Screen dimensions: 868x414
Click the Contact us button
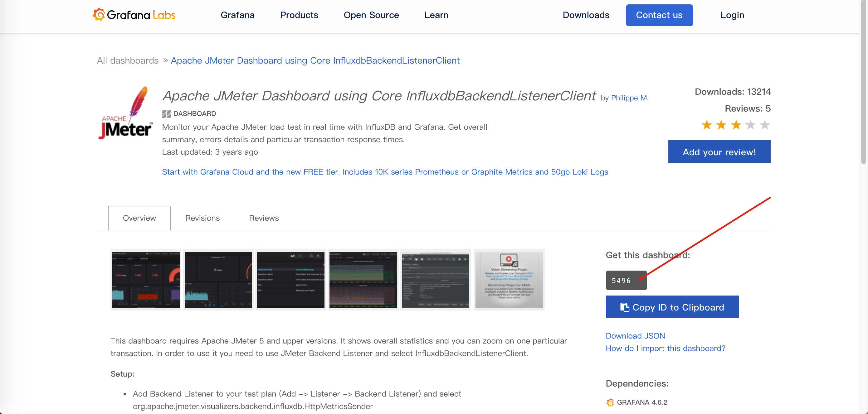tap(659, 15)
